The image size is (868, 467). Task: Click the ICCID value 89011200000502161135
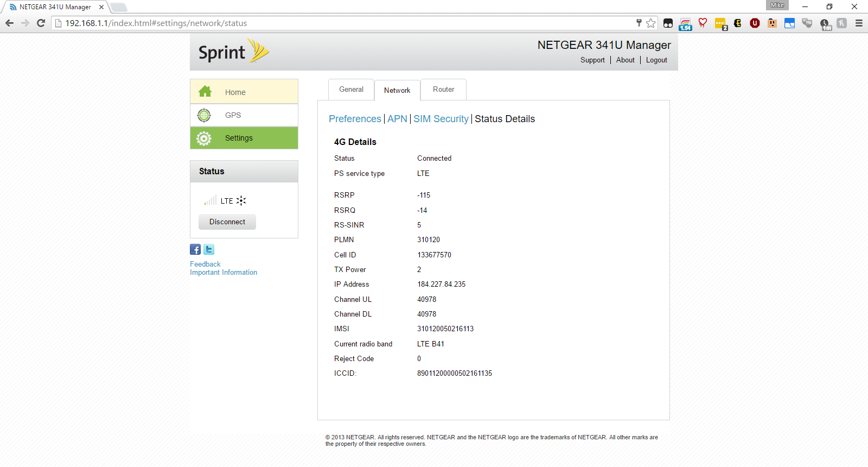point(455,373)
